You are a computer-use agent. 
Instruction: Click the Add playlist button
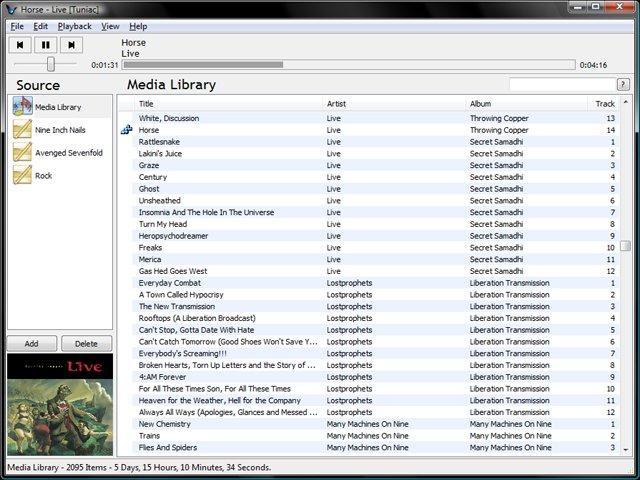(31, 344)
